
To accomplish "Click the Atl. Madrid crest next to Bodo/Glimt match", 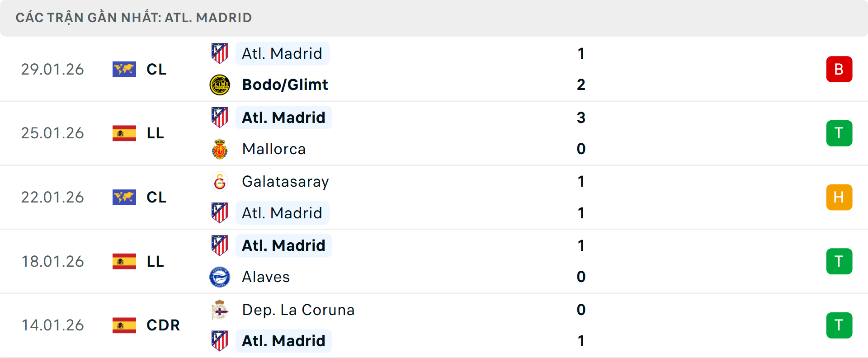I will [220, 53].
